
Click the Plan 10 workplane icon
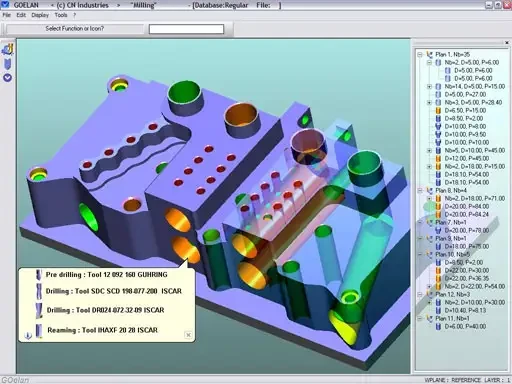[x=429, y=254]
